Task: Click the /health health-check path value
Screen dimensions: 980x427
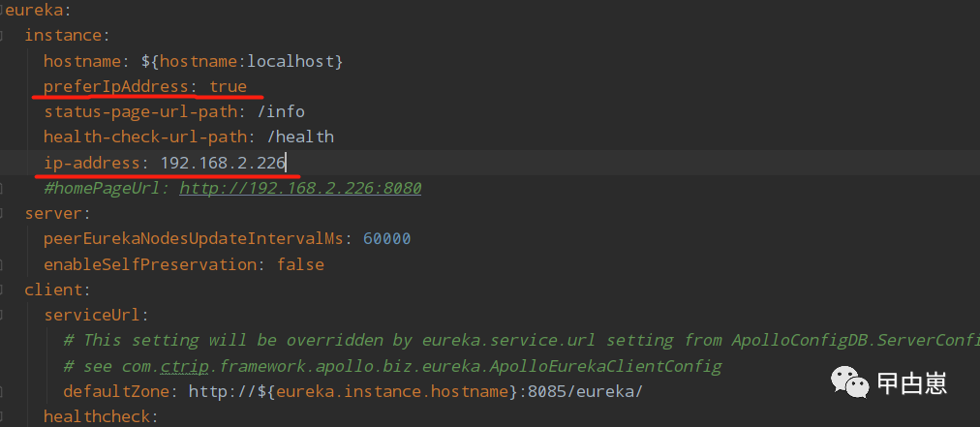Action: [300, 137]
